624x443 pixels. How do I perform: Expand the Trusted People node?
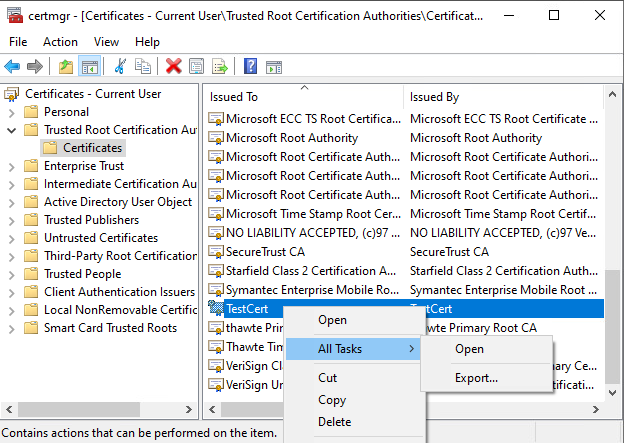12,275
